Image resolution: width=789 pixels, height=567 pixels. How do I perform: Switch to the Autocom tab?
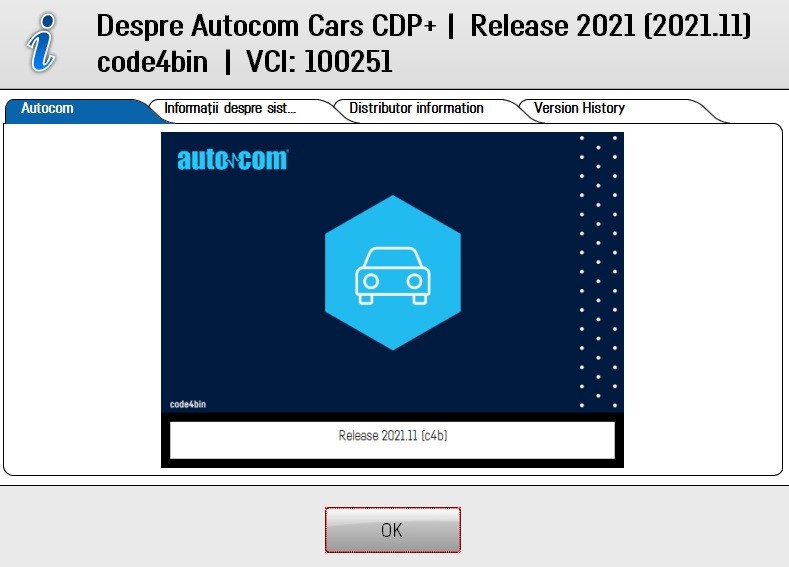[x=48, y=109]
